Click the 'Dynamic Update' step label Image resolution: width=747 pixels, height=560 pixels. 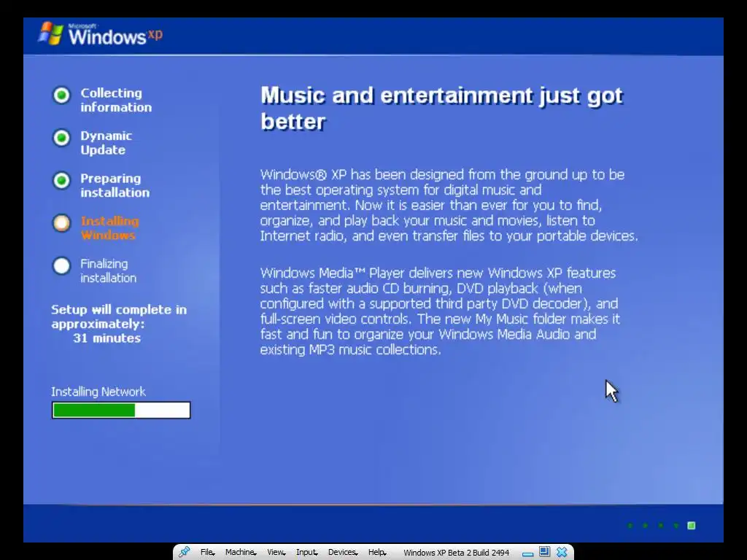coord(106,143)
